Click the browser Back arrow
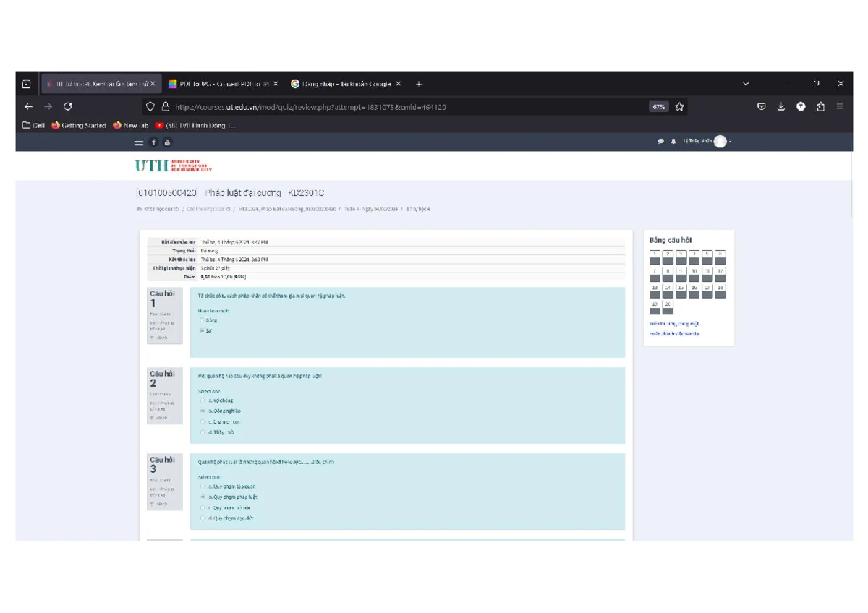This screenshot has width=868, height=613. coord(28,106)
